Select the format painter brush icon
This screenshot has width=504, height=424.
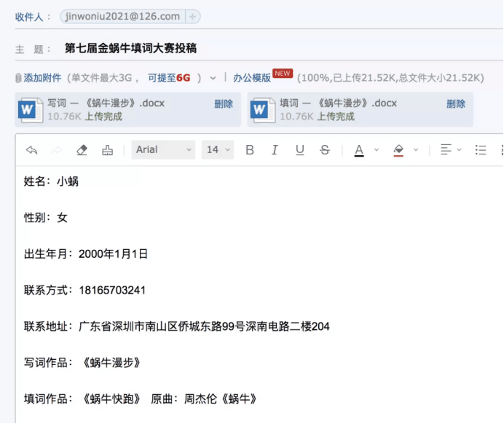point(107,150)
